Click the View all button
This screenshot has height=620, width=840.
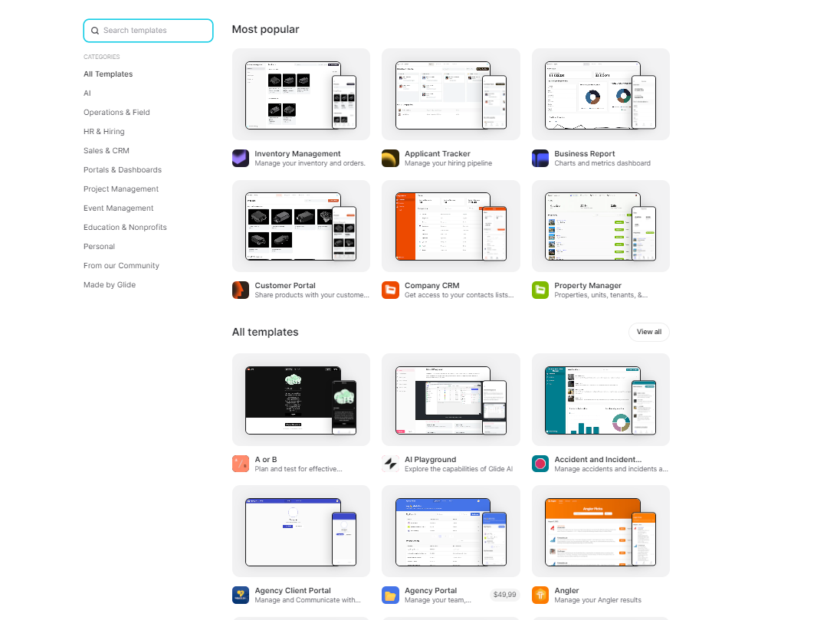click(648, 332)
